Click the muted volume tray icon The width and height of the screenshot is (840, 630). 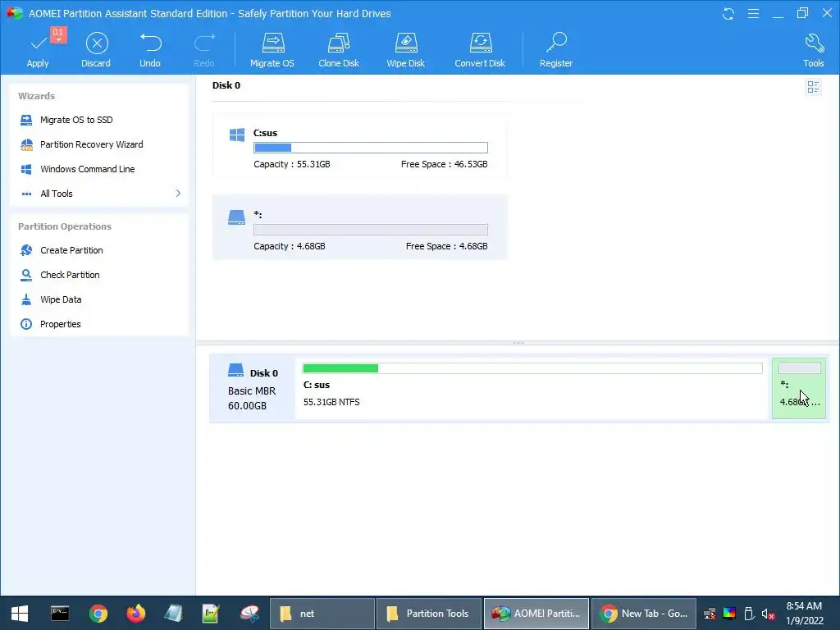[768, 614]
